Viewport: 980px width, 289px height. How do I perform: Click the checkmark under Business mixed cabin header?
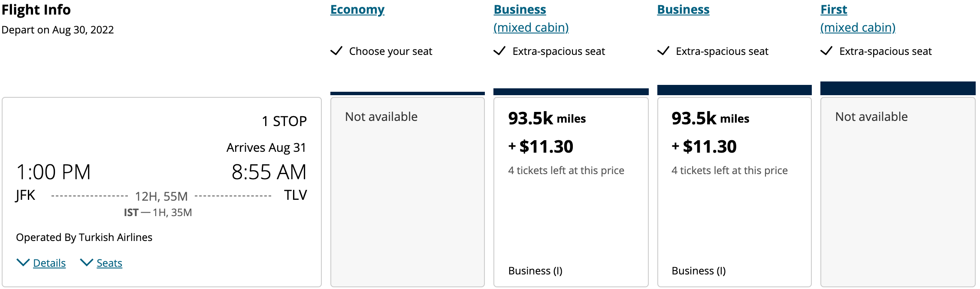[499, 51]
